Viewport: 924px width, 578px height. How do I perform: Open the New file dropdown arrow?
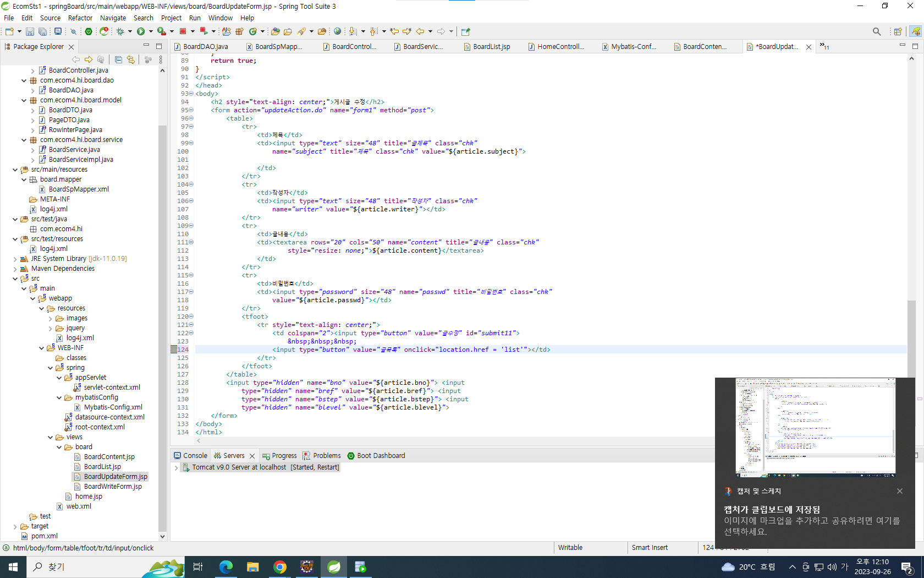19,31
